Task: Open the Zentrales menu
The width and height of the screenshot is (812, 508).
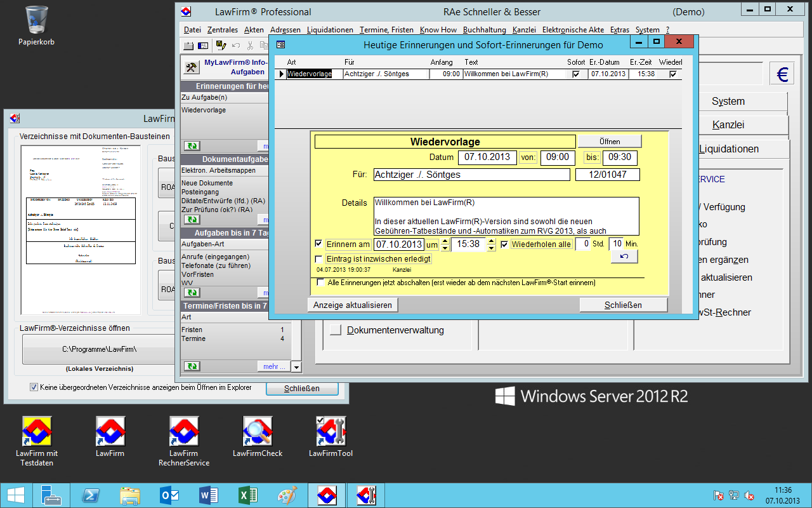Action: click(x=222, y=30)
